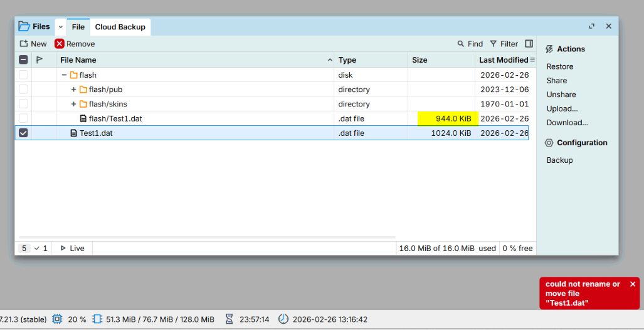Expand the flash/skins directory
The width and height of the screenshot is (644, 330).
74,104
